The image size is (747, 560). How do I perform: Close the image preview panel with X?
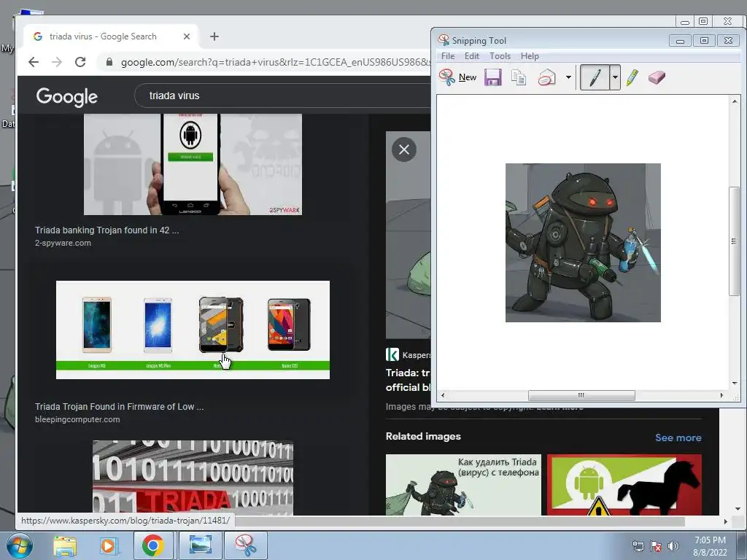(404, 149)
